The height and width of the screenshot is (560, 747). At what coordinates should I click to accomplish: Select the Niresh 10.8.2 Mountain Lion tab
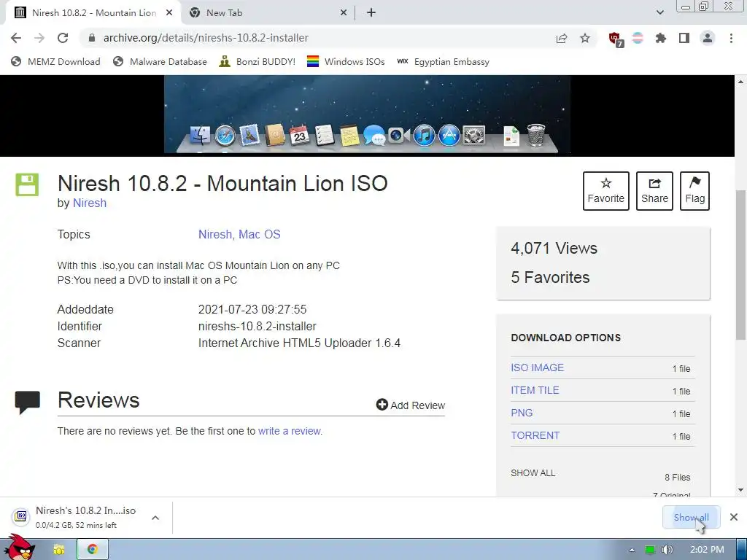pyautogui.click(x=93, y=13)
